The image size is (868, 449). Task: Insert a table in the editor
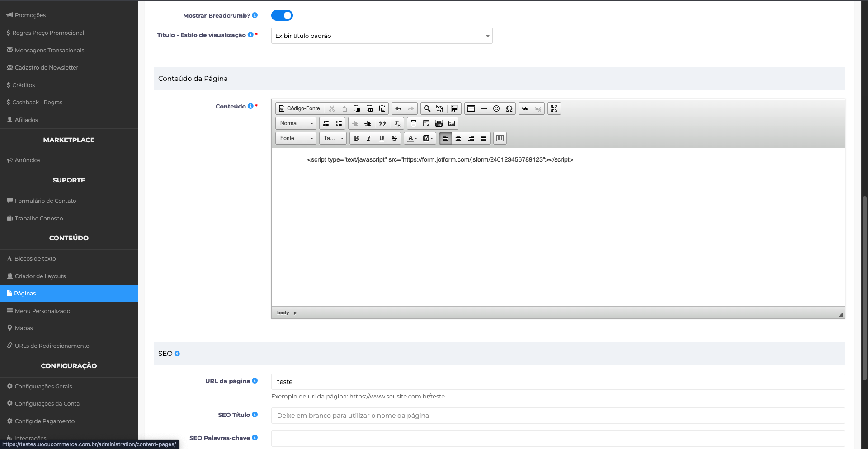(x=471, y=108)
